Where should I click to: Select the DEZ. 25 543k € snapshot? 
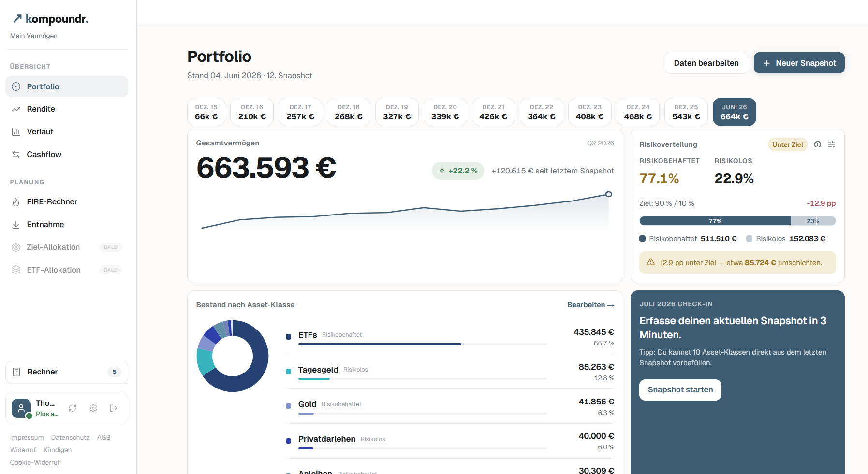pyautogui.click(x=686, y=112)
